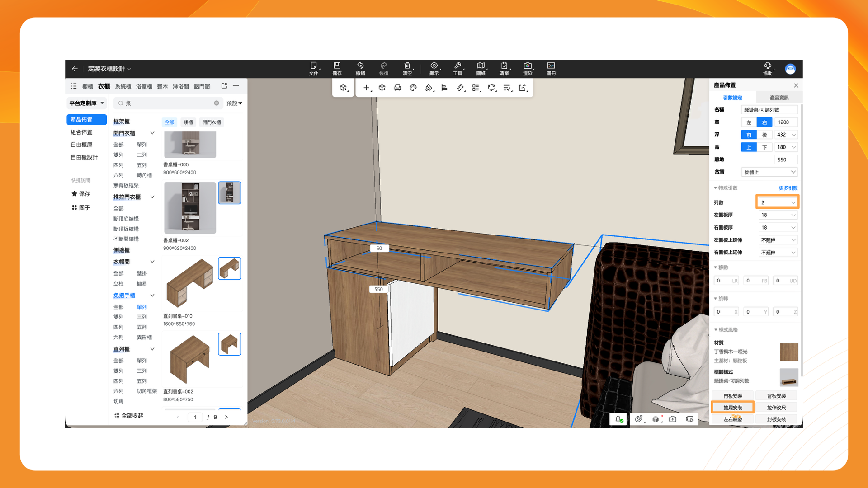This screenshot has width=868, height=488.
Task: Click the 抽屜安裝 drawer install button
Action: coord(732,408)
